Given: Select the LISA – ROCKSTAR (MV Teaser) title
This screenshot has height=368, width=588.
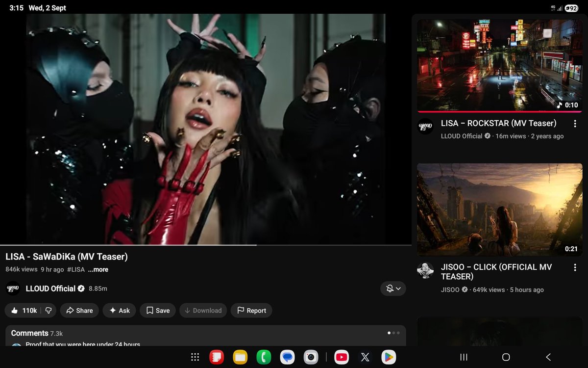Looking at the screenshot, I should (x=499, y=123).
